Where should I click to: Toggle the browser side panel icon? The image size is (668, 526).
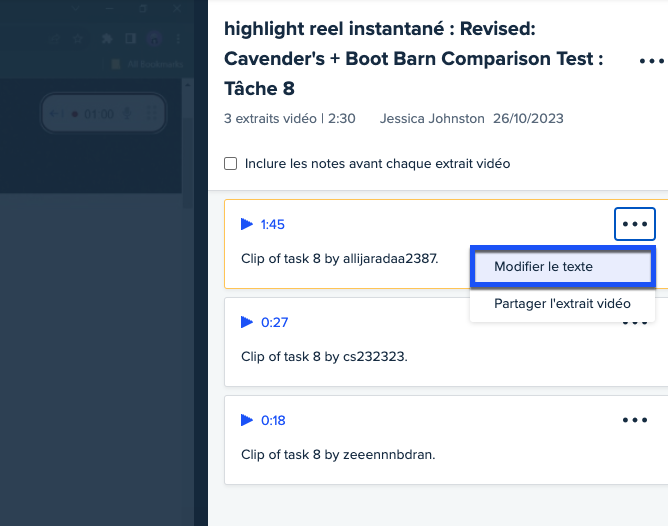coord(131,39)
